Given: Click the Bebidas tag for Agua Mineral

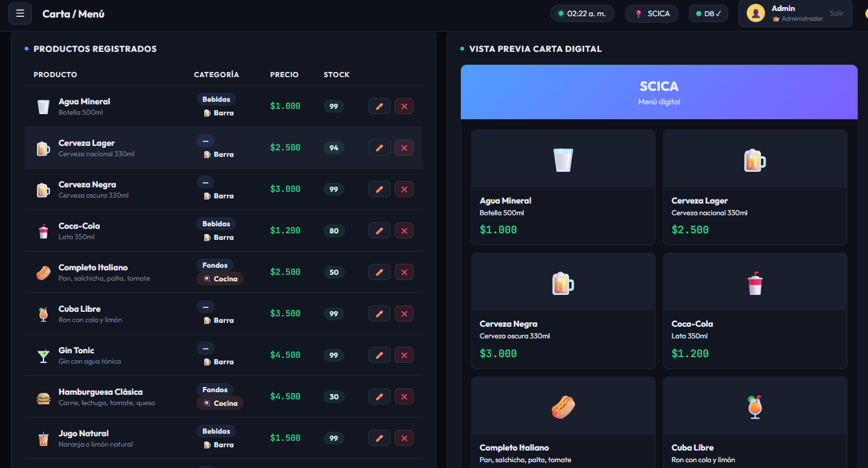Looking at the screenshot, I should pos(216,99).
